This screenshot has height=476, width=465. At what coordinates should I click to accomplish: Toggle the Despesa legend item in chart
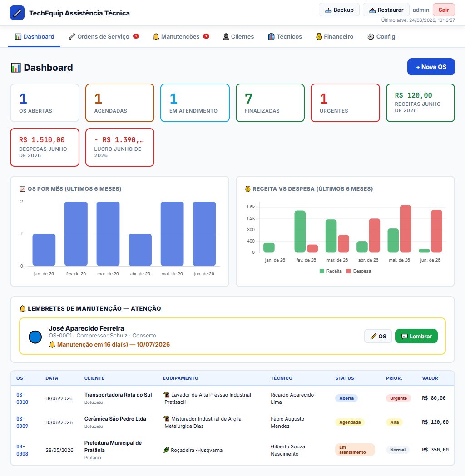(x=358, y=271)
